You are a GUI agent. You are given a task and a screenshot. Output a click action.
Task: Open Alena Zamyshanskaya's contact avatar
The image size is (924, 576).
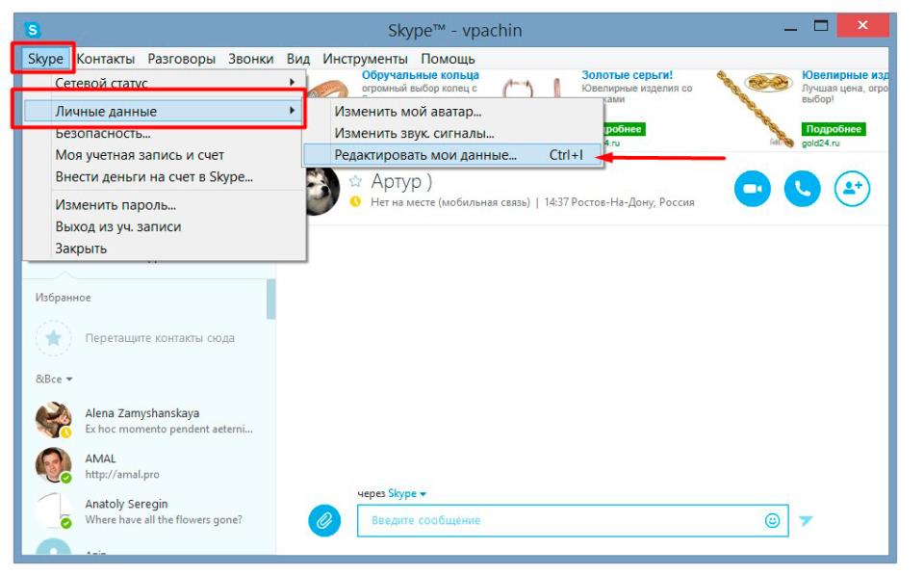point(53,420)
